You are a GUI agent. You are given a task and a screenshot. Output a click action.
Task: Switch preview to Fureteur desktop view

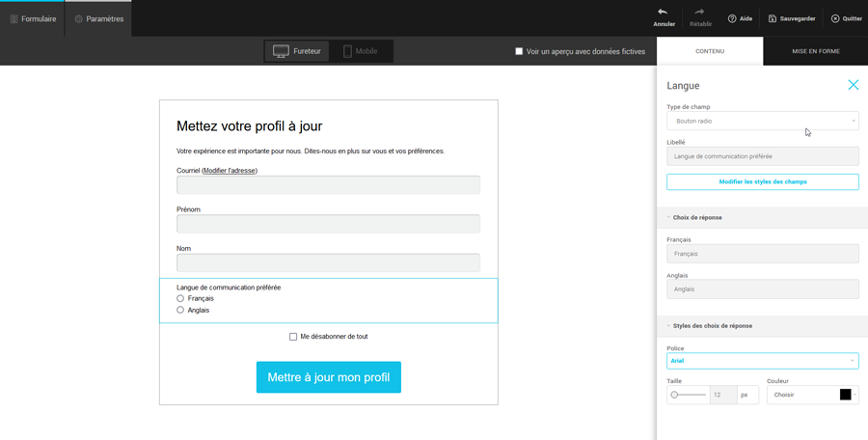[x=297, y=51]
